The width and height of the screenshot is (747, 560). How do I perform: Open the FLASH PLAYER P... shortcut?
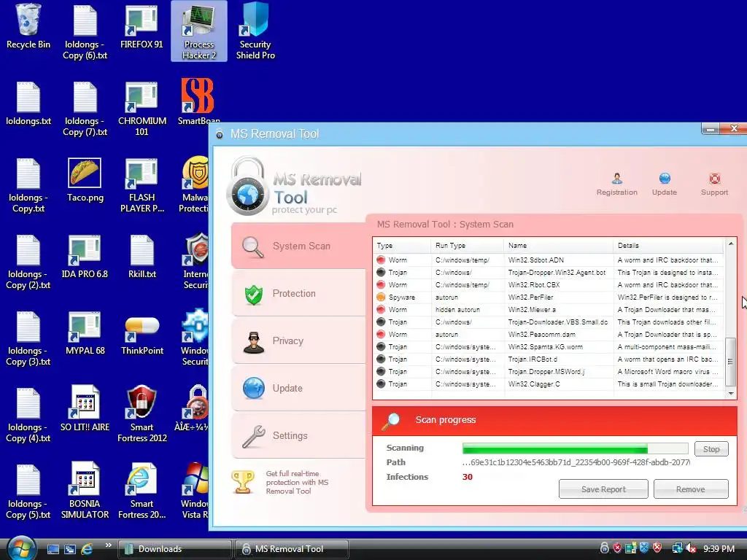142,185
